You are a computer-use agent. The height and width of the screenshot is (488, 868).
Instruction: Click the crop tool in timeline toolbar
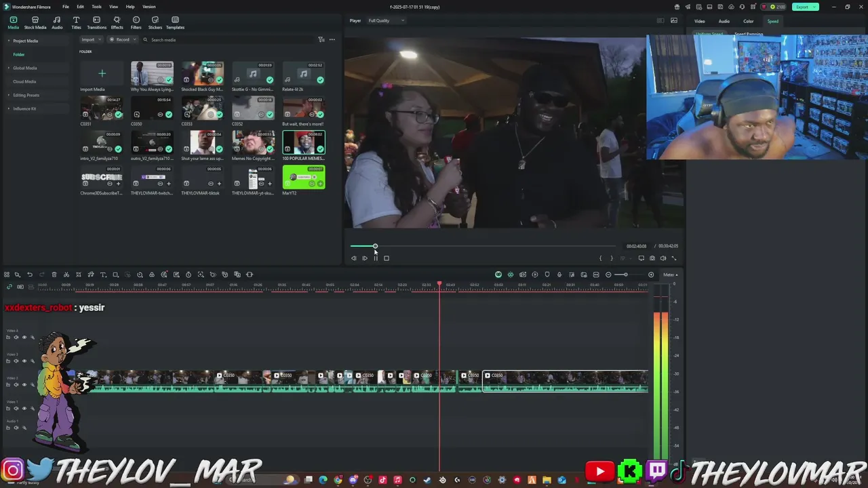pos(79,274)
